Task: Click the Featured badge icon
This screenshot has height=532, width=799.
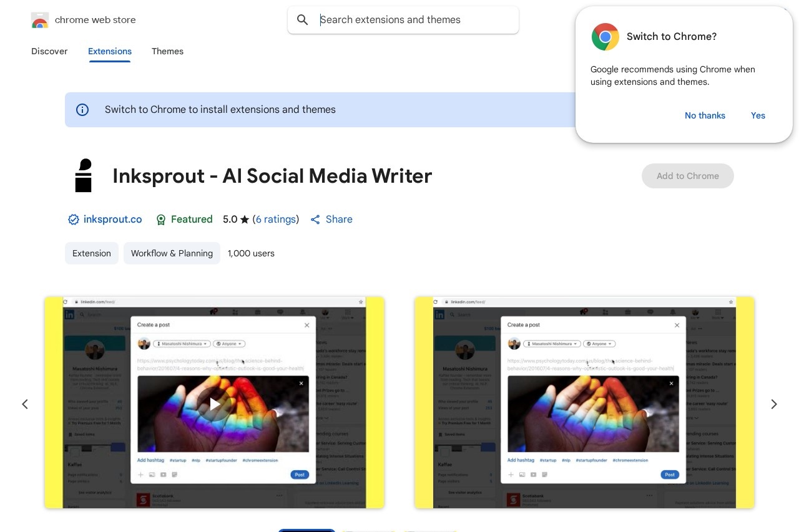Action: tap(161, 220)
